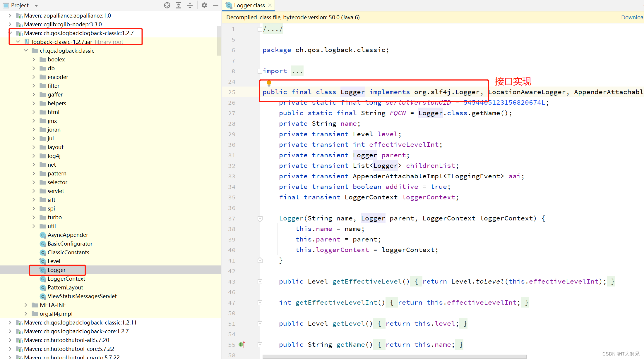Image resolution: width=644 pixels, height=359 pixels.
Task: Click the Expand All toolbar icon
Action: point(179,5)
